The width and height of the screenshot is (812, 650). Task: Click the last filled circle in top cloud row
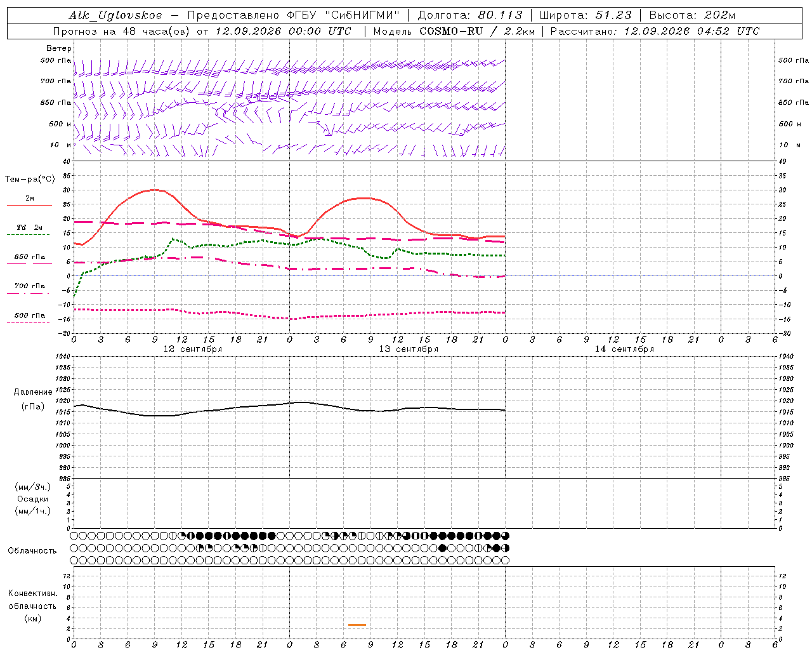point(505,536)
